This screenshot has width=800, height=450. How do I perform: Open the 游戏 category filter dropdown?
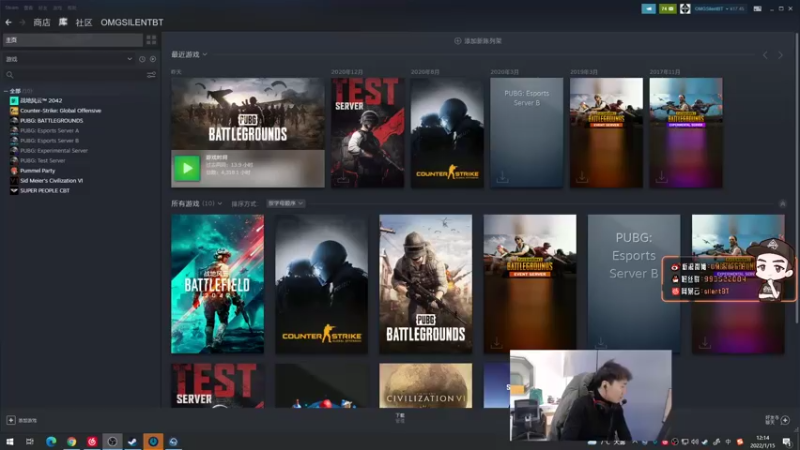coord(68,59)
